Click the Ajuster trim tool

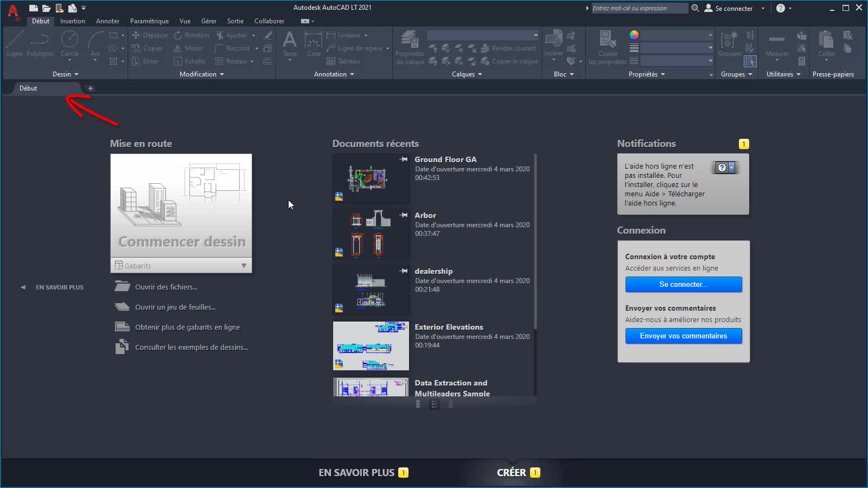point(232,35)
